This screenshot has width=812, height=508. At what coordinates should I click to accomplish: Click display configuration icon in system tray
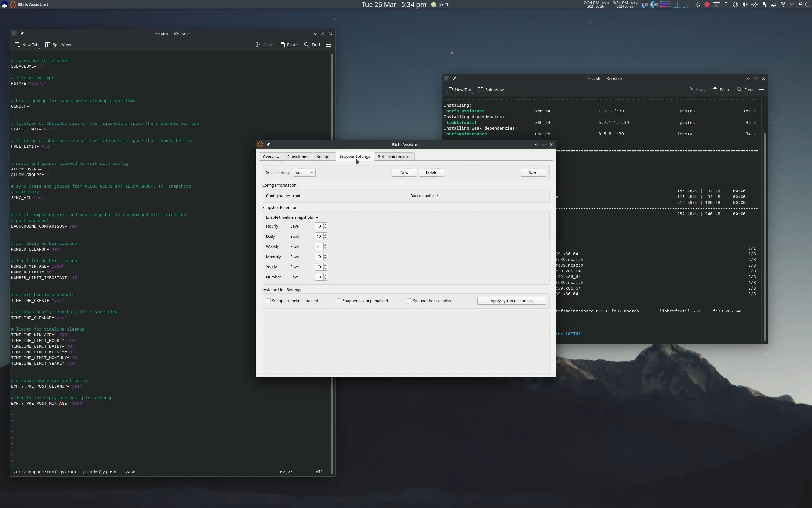[773, 5]
